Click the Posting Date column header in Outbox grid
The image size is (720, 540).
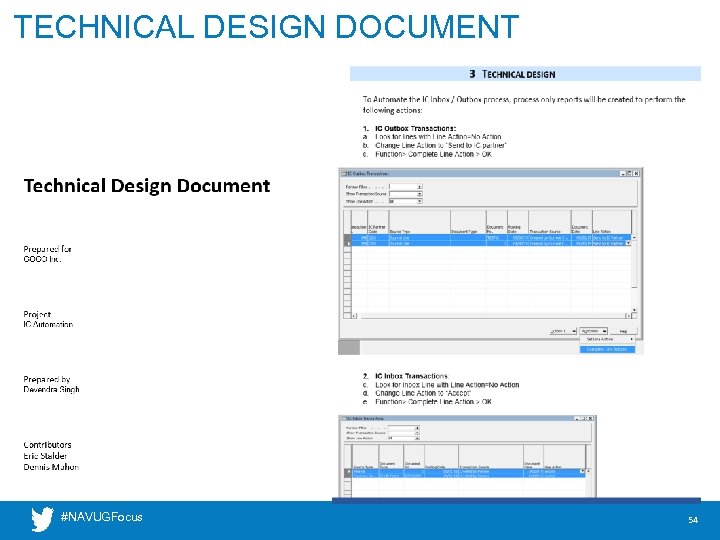(x=518, y=223)
